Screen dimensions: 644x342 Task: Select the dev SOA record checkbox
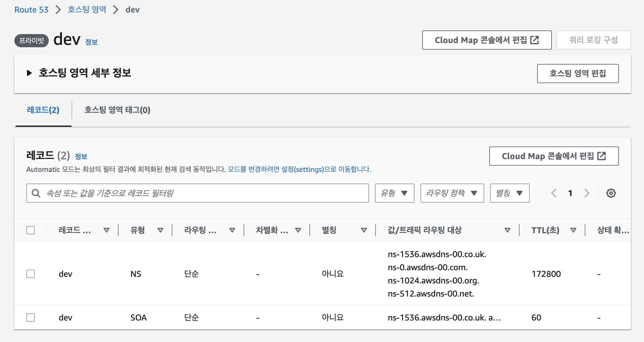coord(31,317)
